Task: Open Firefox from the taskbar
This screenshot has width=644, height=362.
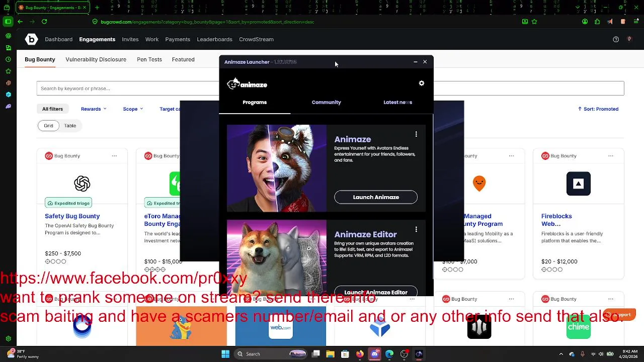Action: pos(359,354)
